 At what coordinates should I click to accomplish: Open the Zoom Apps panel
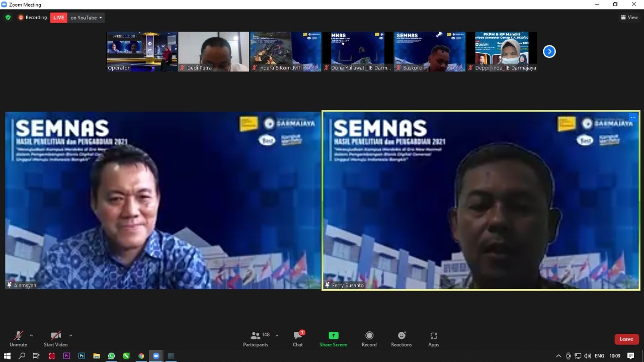pyautogui.click(x=434, y=339)
